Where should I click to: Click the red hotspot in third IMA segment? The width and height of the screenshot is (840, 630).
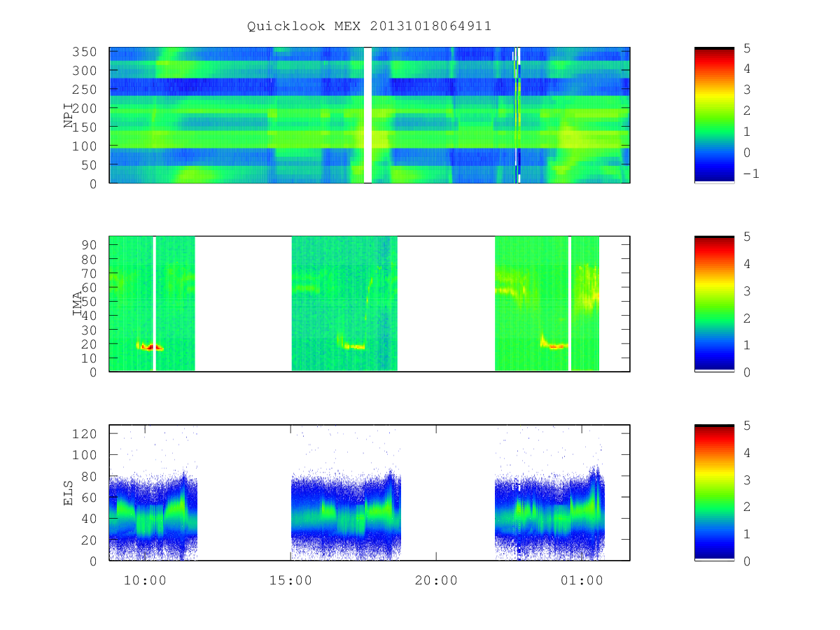pos(556,346)
